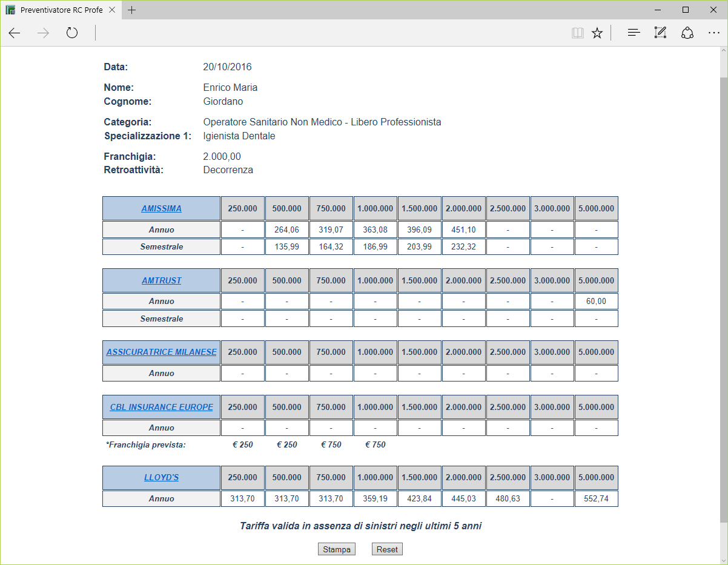The image size is (728, 565).
Task: Select Amtrust annual price 60,00
Action: click(x=597, y=301)
